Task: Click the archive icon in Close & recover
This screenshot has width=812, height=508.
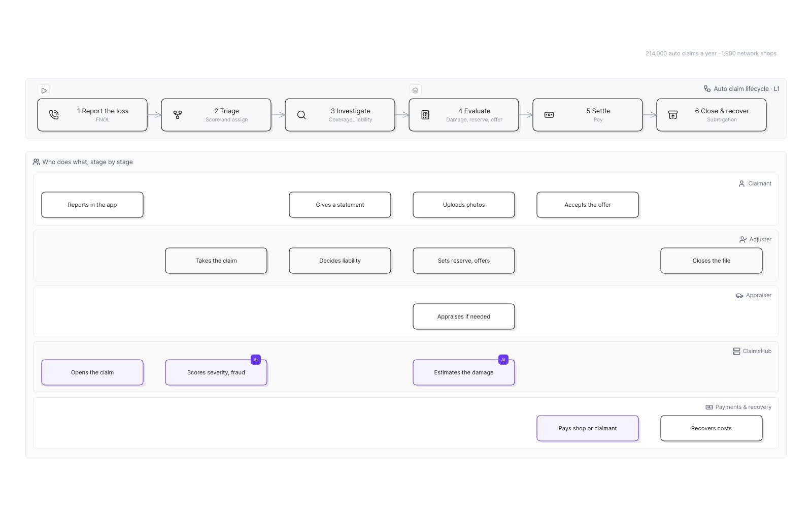Action: pos(673,115)
